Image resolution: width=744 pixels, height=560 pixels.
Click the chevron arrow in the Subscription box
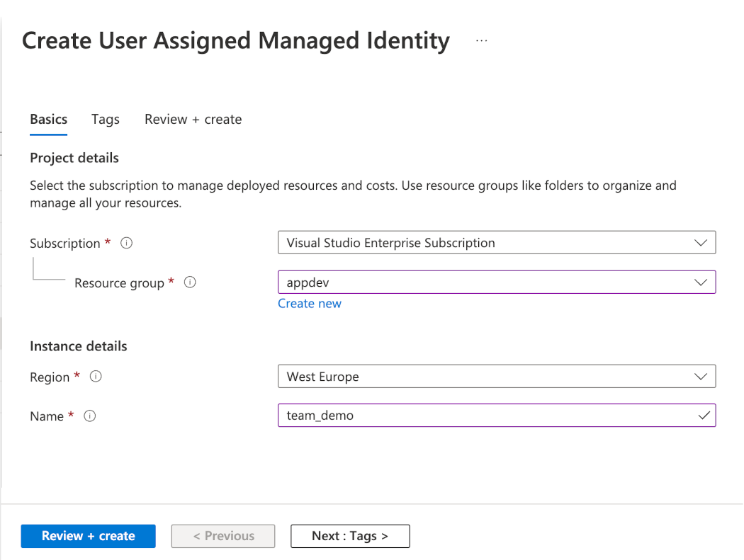(701, 243)
